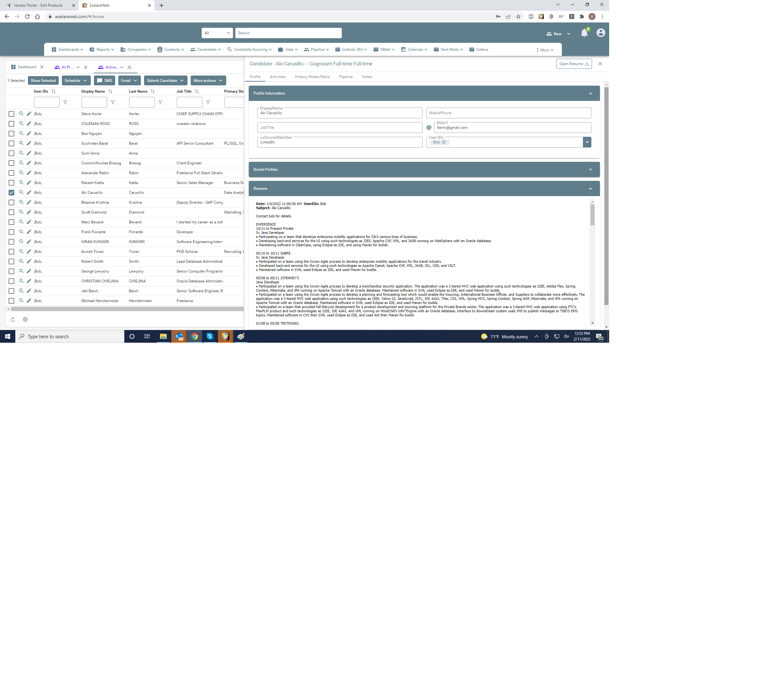Uncheck the Aki Carusillo row checkbox
Image resolution: width=757 pixels, height=700 pixels.
(x=11, y=192)
